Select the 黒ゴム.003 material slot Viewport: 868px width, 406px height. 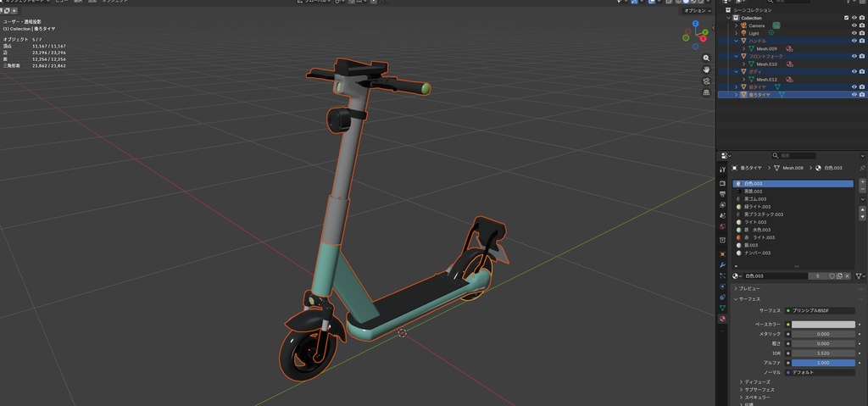(x=793, y=199)
